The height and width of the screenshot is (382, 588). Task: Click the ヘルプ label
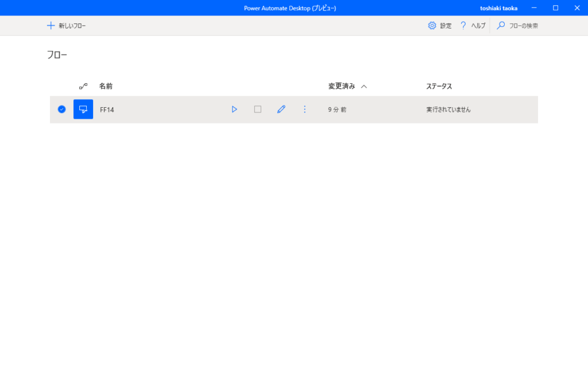pyautogui.click(x=478, y=26)
